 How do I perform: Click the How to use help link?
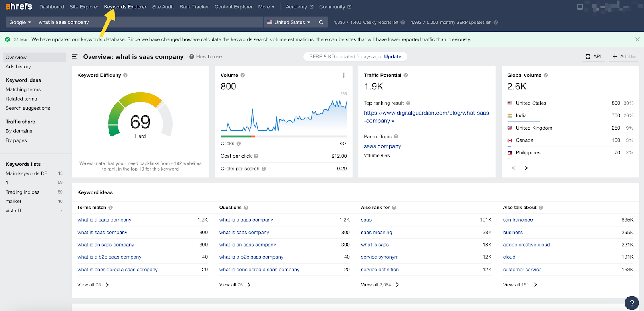click(206, 57)
